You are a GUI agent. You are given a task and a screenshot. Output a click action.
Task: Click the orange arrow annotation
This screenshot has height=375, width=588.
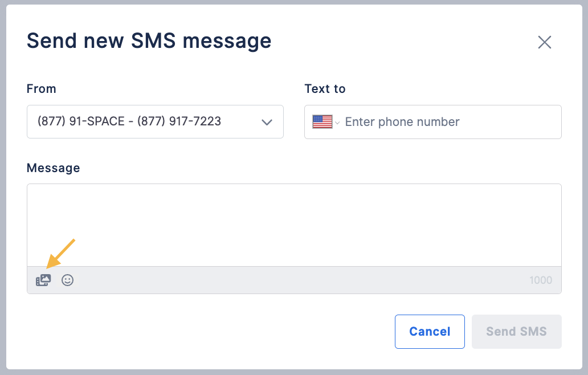click(60, 254)
